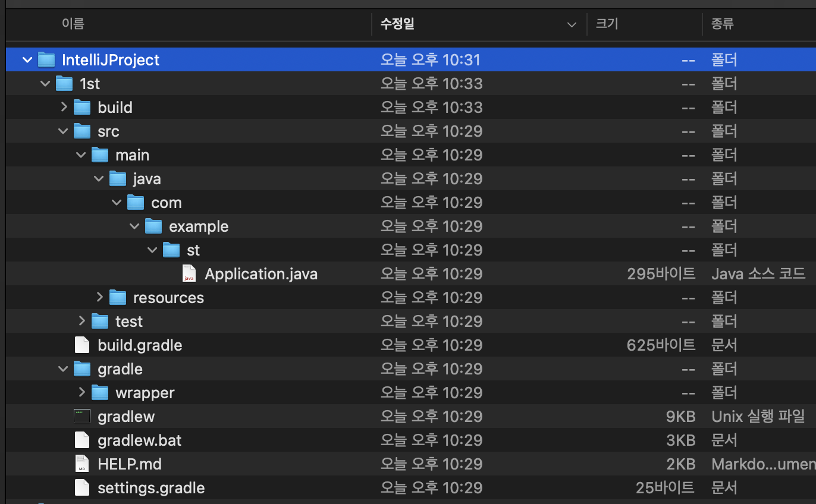816x504 pixels.
Task: Click the 2KB size of HELP.md
Action: [681, 464]
